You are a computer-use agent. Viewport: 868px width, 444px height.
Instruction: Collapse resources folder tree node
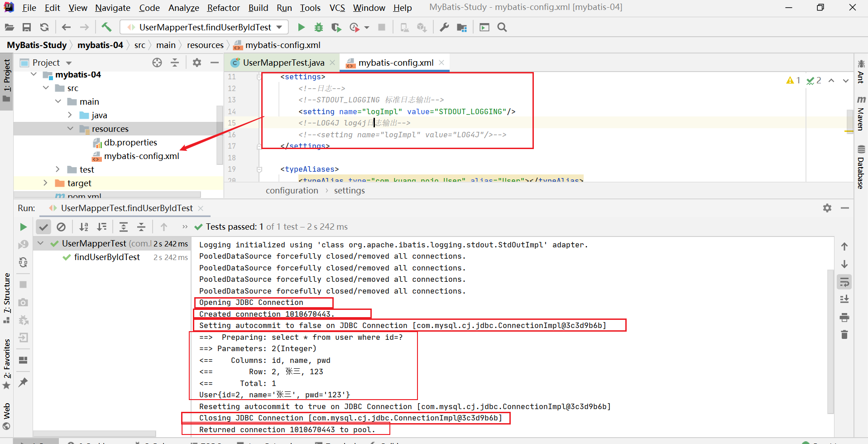coord(70,129)
